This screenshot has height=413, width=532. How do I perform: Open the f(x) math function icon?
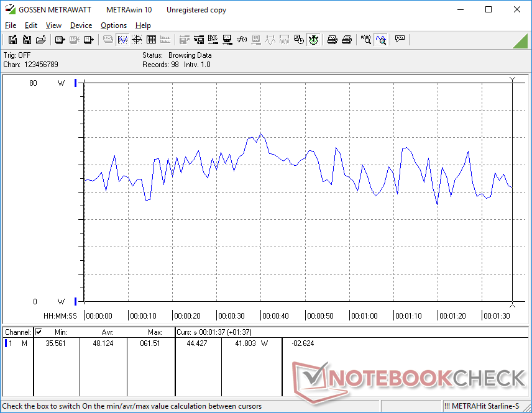242,40
